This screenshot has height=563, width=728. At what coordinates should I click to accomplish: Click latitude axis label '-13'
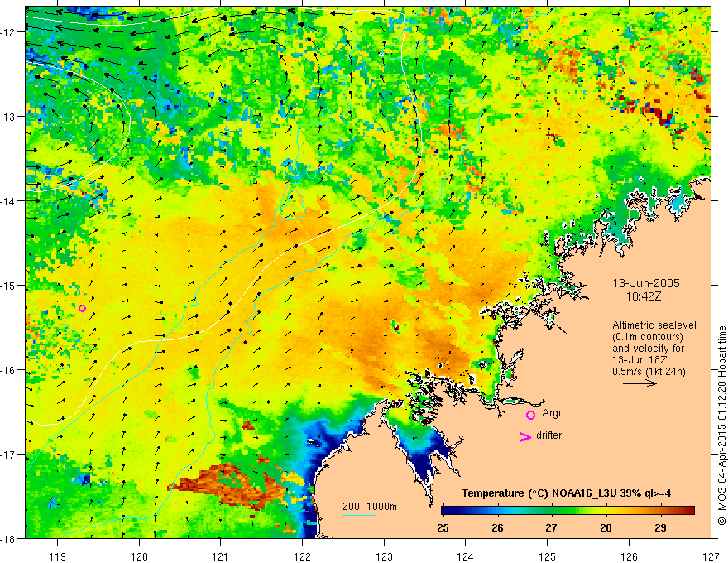pyautogui.click(x=9, y=117)
